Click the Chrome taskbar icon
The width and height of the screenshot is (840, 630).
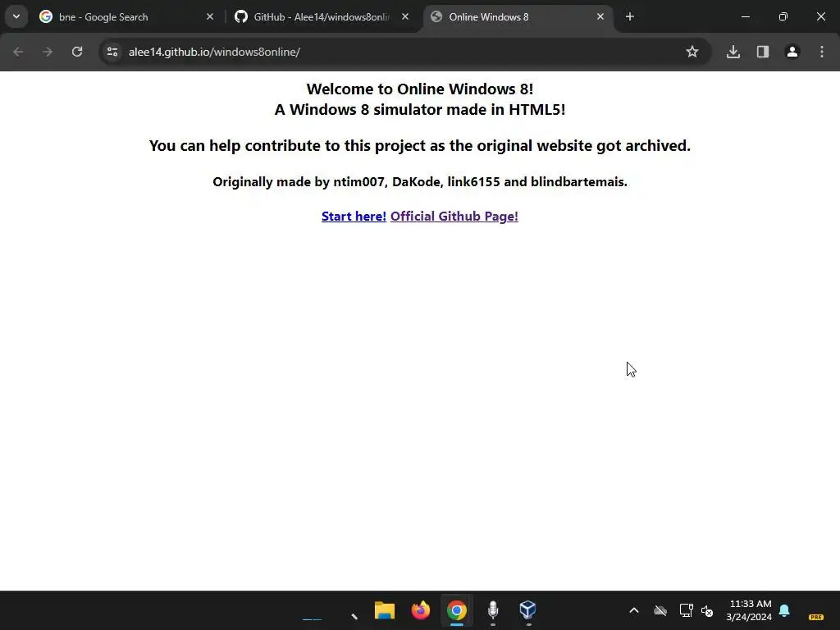point(456,610)
